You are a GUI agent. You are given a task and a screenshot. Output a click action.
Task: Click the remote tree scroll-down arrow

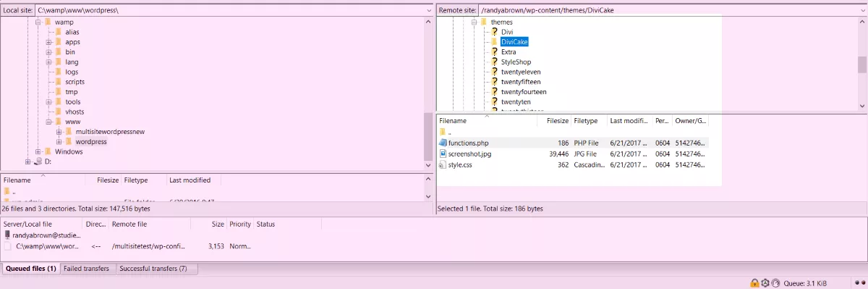(861, 106)
